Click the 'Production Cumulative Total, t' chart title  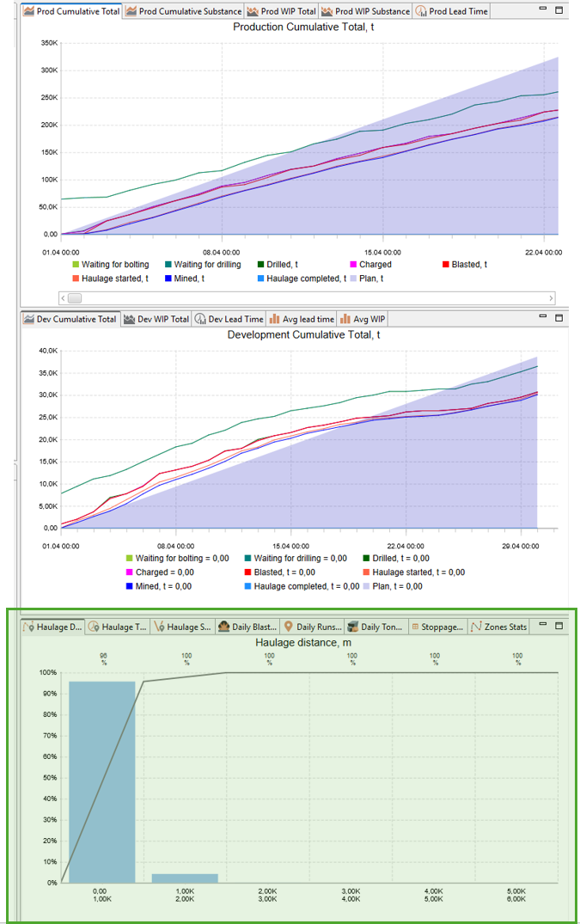[303, 28]
